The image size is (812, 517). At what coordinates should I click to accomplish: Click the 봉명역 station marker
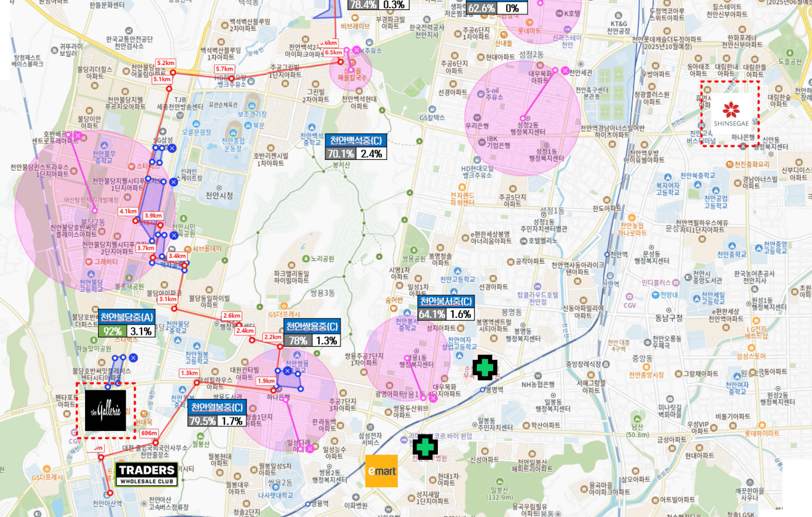tap(482, 390)
